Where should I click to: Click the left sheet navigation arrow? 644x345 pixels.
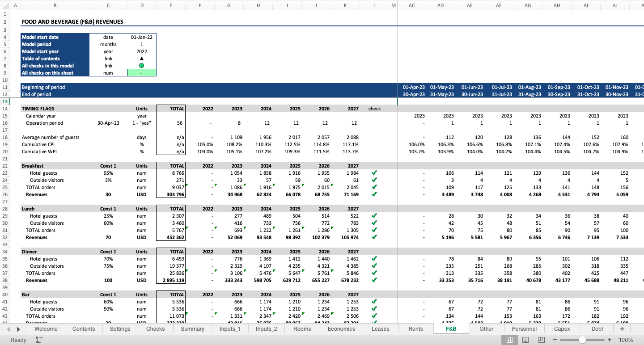[x=8, y=328]
